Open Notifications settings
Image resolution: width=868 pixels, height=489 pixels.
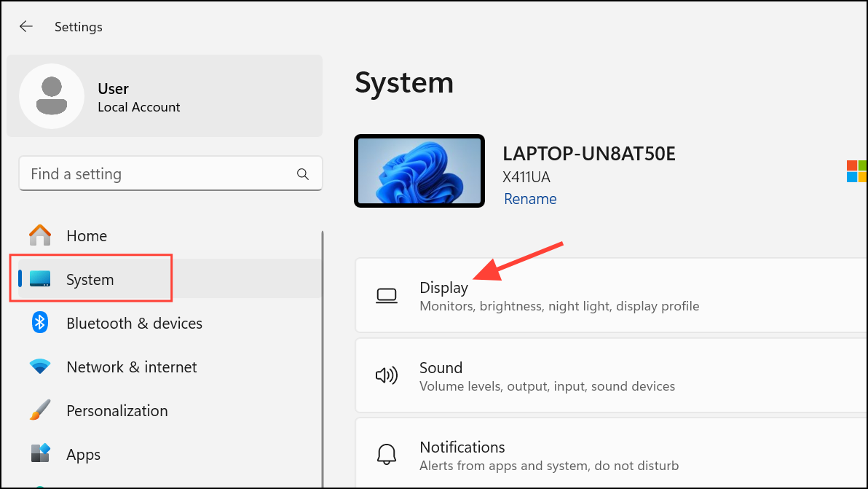click(x=611, y=453)
